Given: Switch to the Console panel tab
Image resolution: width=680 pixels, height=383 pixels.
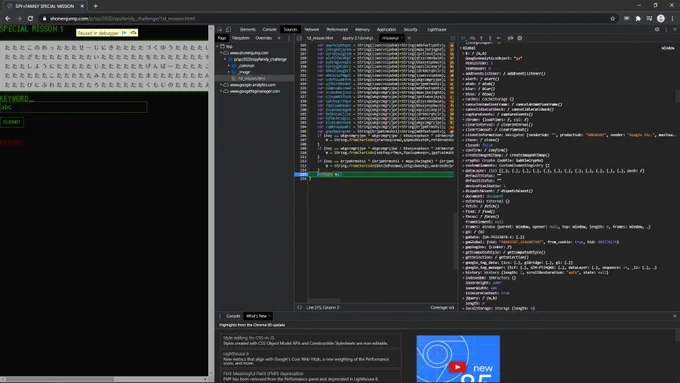Looking at the screenshot, I should 269,29.
